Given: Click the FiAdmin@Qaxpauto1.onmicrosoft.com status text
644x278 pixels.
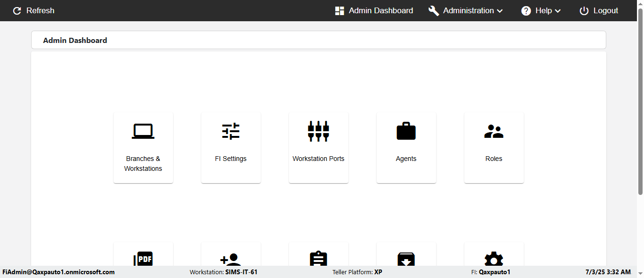Looking at the screenshot, I should (58, 272).
